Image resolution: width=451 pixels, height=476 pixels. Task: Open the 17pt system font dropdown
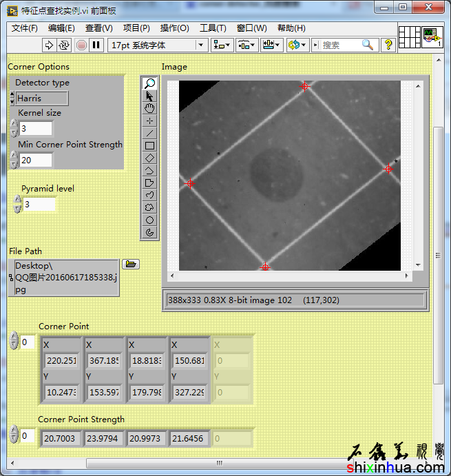158,45
